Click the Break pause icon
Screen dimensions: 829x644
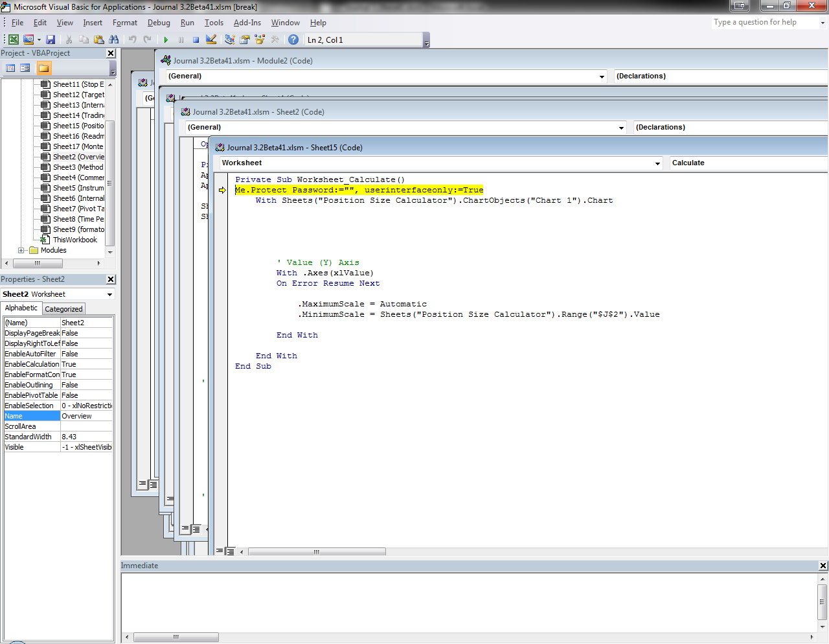[181, 40]
